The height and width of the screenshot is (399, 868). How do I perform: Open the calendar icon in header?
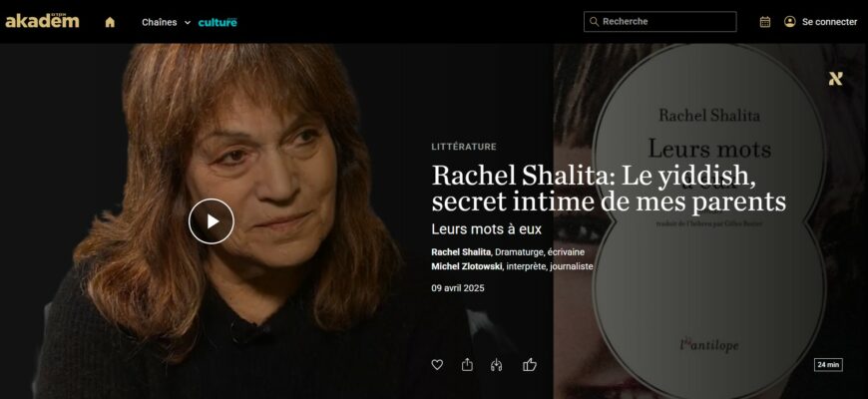pos(765,22)
